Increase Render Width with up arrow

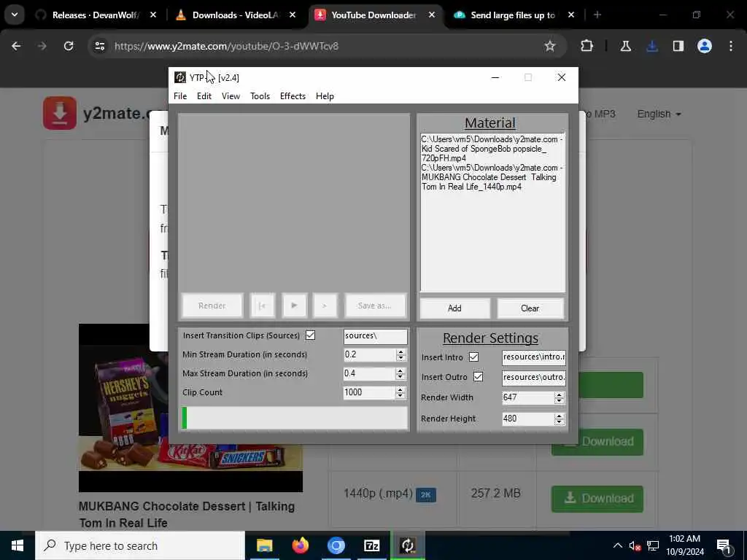pyautogui.click(x=560, y=394)
